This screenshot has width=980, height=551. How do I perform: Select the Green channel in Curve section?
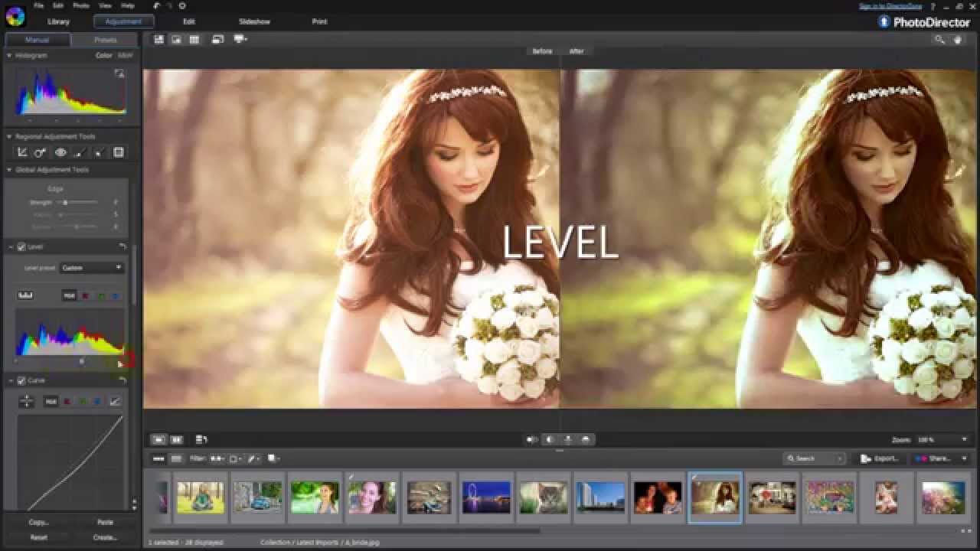pyautogui.click(x=82, y=399)
